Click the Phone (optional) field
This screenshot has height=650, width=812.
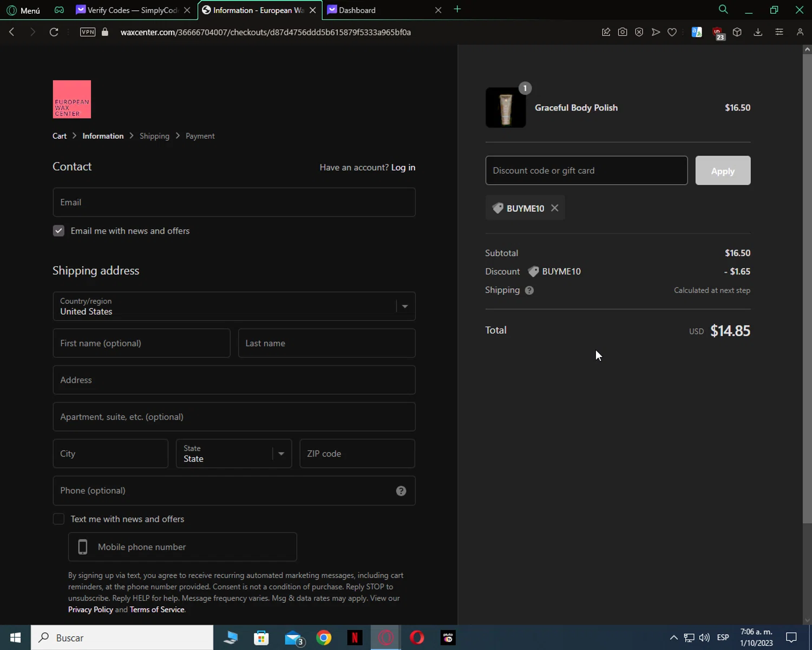point(234,490)
